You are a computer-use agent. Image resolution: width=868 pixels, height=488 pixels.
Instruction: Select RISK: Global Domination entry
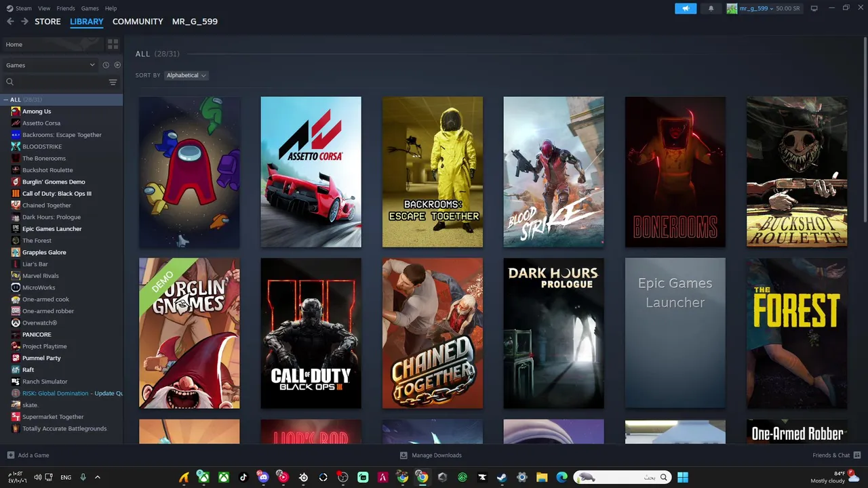(x=62, y=393)
